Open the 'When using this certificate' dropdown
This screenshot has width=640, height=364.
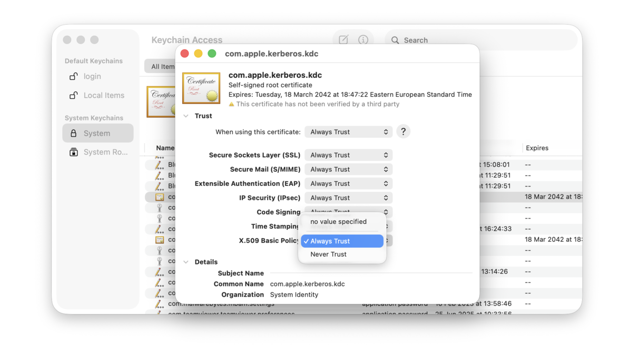pyautogui.click(x=349, y=132)
